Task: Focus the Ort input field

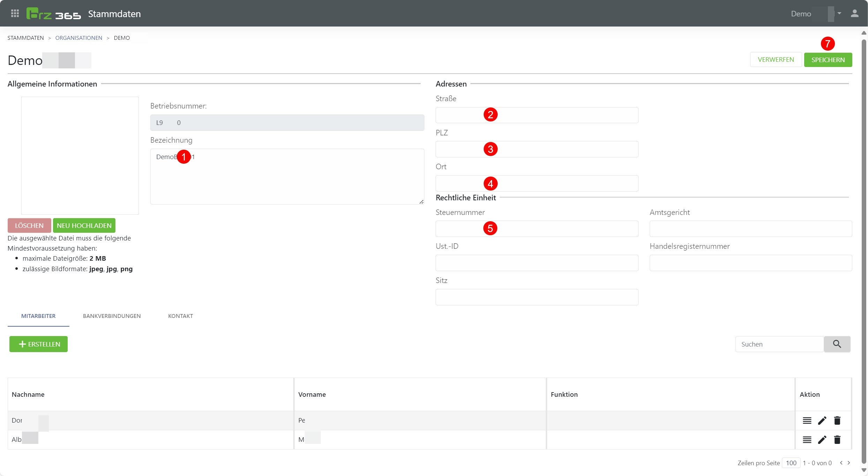Action: coord(537,184)
